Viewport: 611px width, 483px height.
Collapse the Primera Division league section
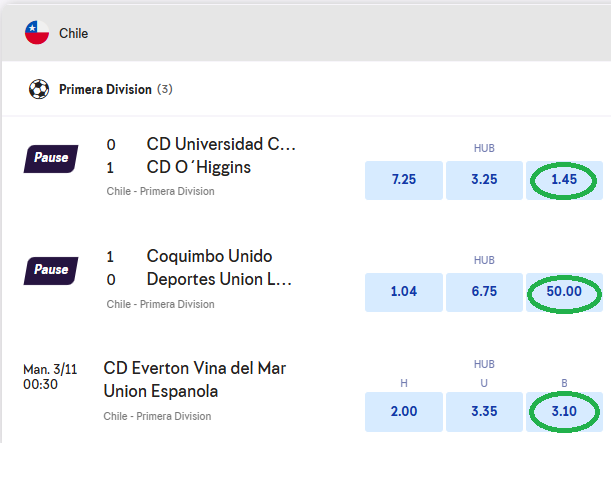click(x=114, y=89)
